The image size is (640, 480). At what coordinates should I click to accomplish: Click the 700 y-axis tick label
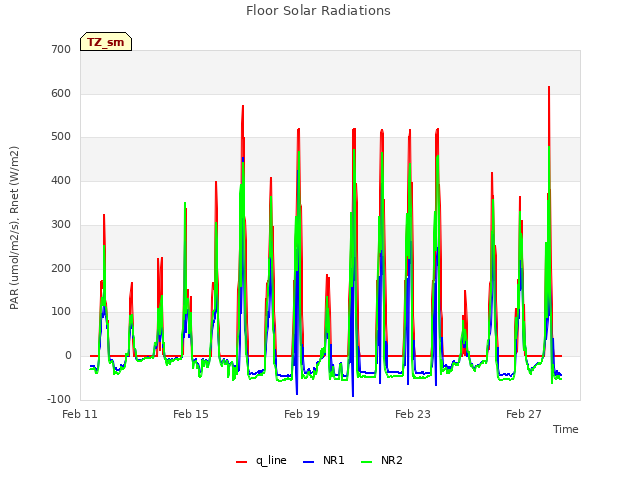pyautogui.click(x=61, y=49)
